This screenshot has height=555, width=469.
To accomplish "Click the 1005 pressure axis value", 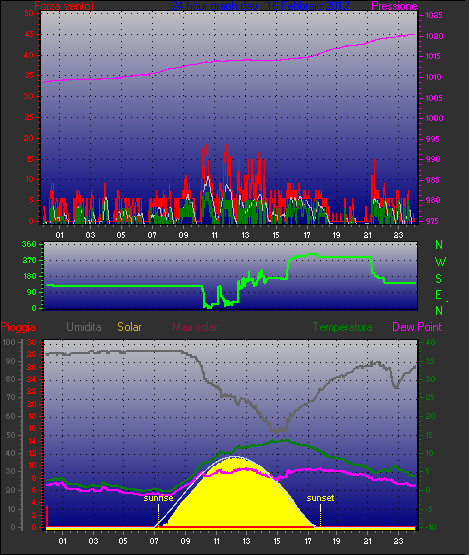I will pyautogui.click(x=434, y=98).
